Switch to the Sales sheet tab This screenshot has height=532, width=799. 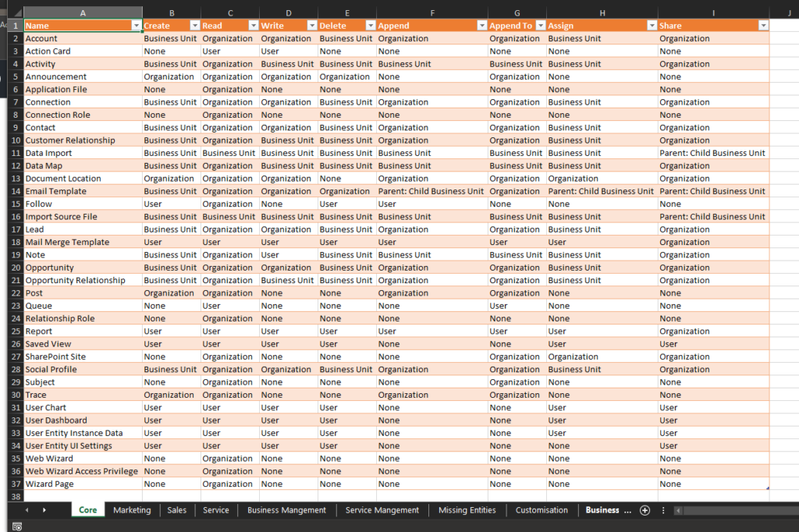[177, 510]
